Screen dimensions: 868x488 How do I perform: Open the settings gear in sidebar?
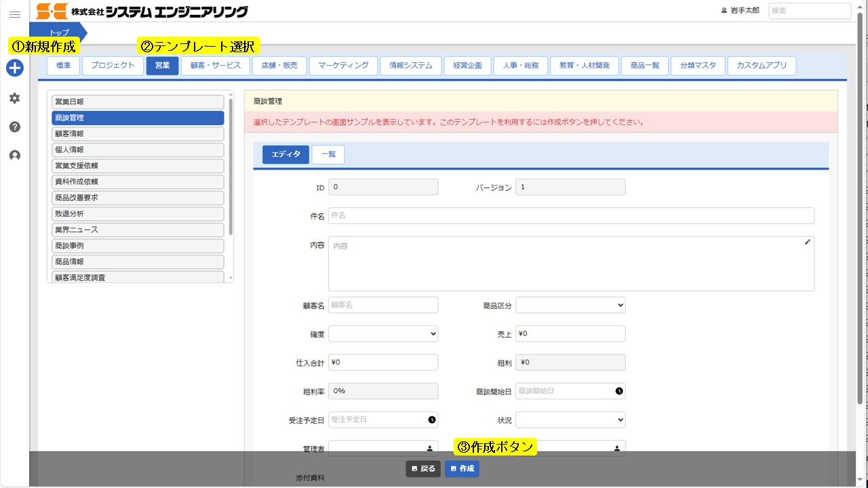click(x=15, y=98)
